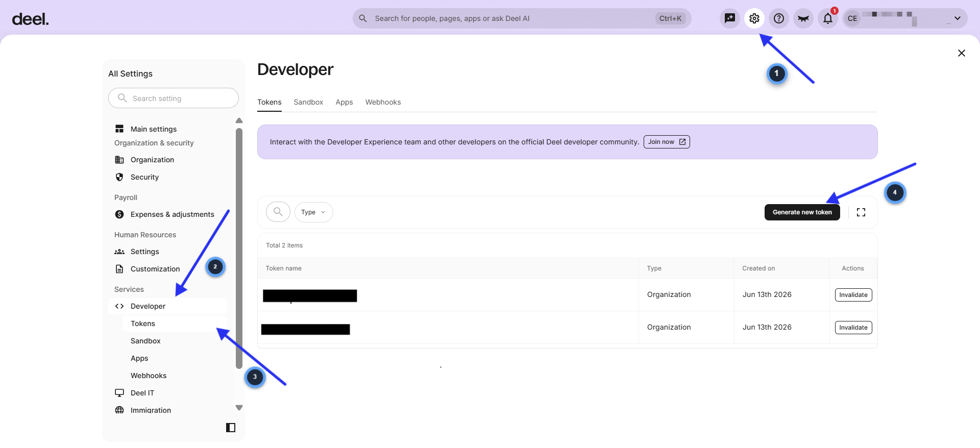This screenshot has height=448, width=980.
Task: Select Tokens in sidebar
Action: pos(175,323)
